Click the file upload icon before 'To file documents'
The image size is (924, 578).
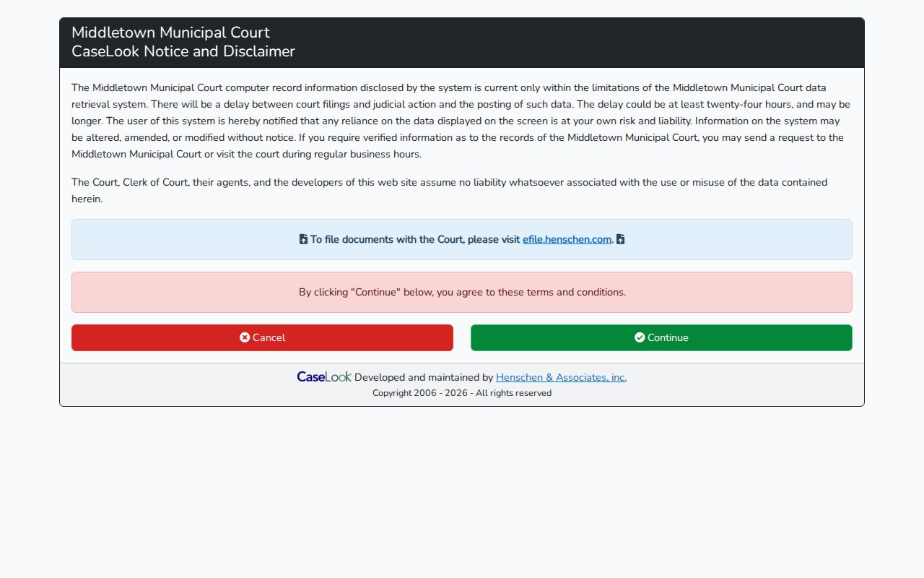(x=303, y=239)
